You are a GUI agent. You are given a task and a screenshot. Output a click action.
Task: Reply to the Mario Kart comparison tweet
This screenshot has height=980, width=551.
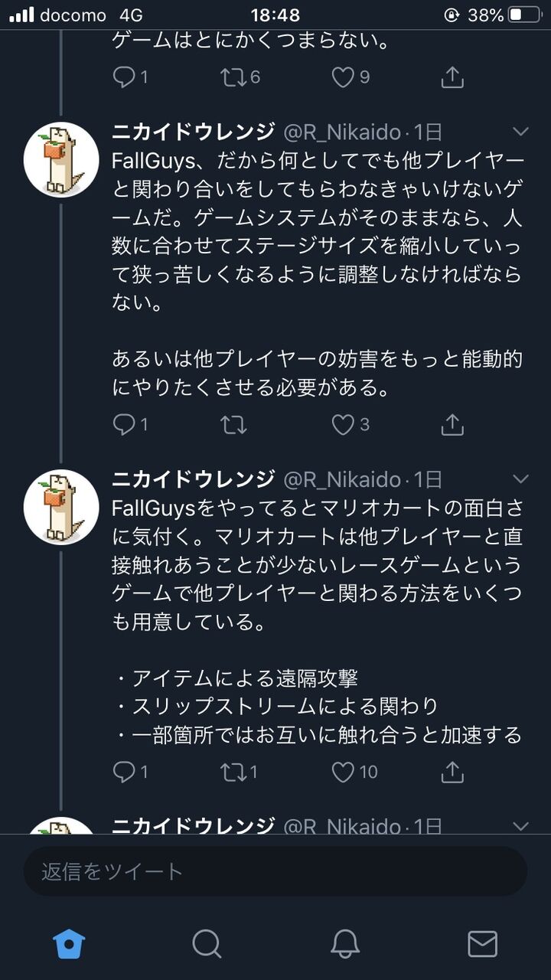tap(124, 772)
